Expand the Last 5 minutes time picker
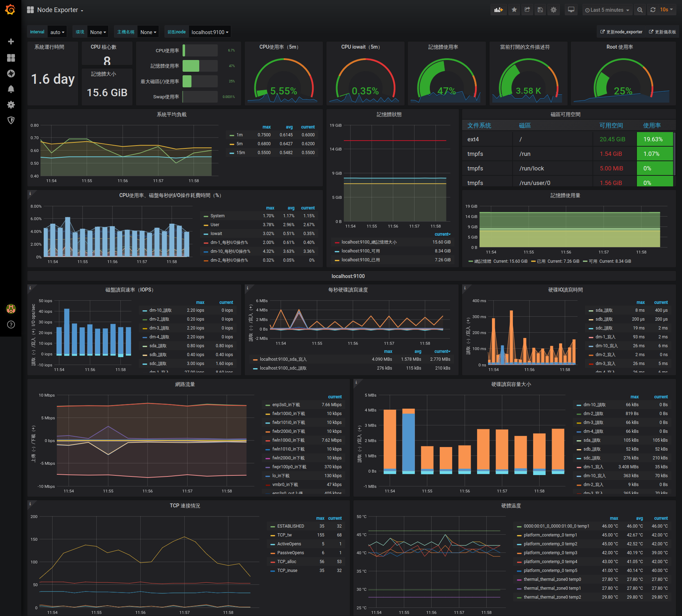 click(x=607, y=10)
